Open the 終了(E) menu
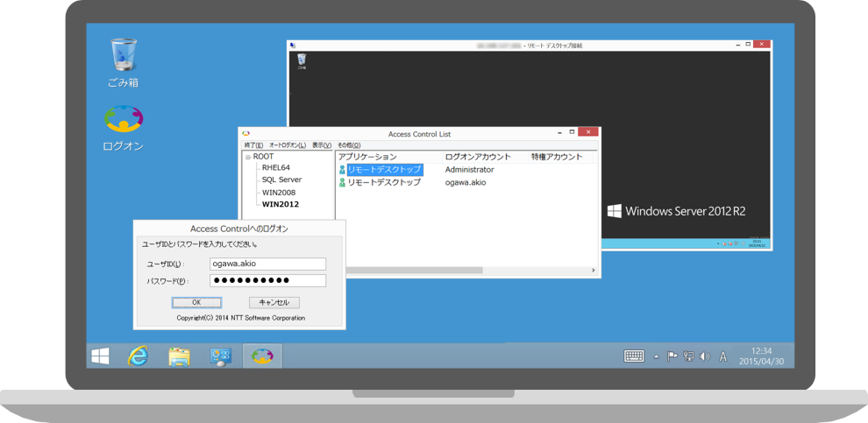 253,145
